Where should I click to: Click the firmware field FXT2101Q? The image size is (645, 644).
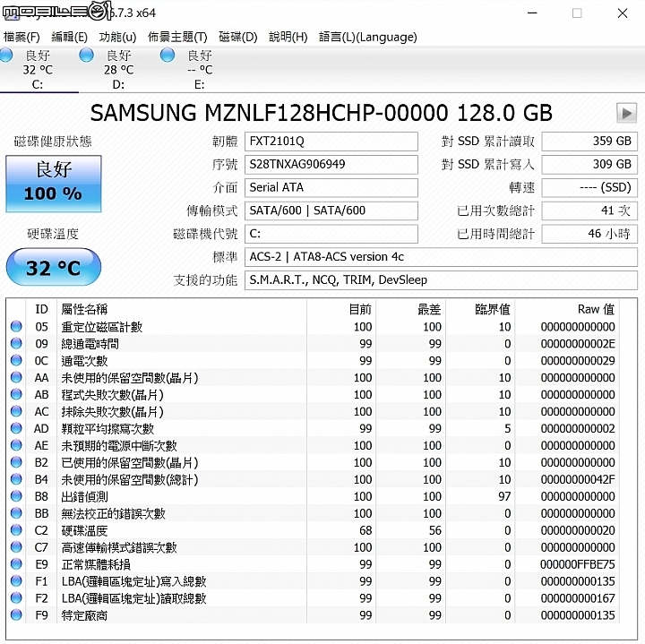[331, 142]
